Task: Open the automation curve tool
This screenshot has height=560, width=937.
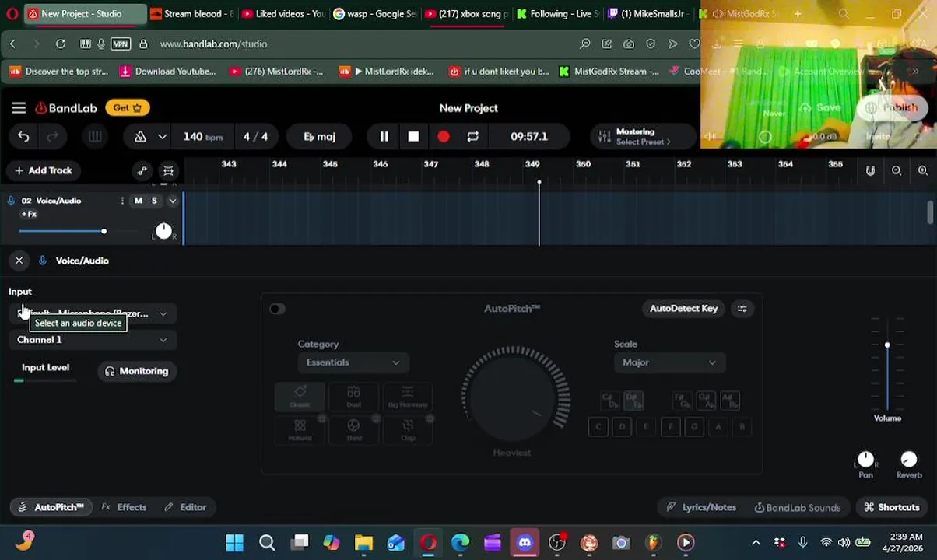Action: tap(142, 171)
